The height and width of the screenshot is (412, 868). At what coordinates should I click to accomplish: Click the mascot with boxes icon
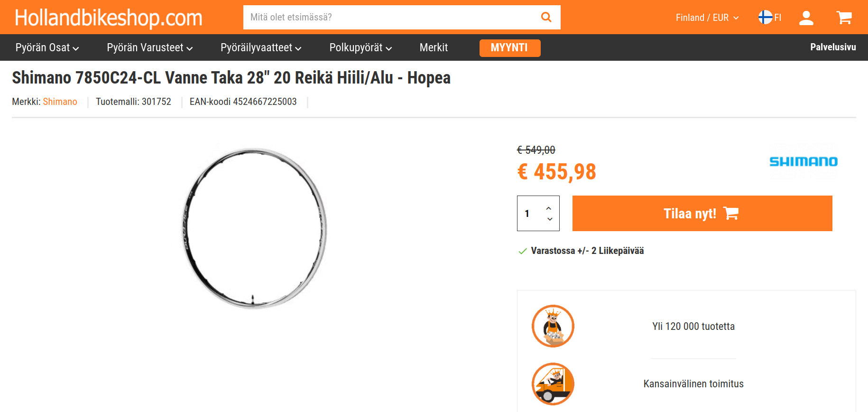pos(553,326)
